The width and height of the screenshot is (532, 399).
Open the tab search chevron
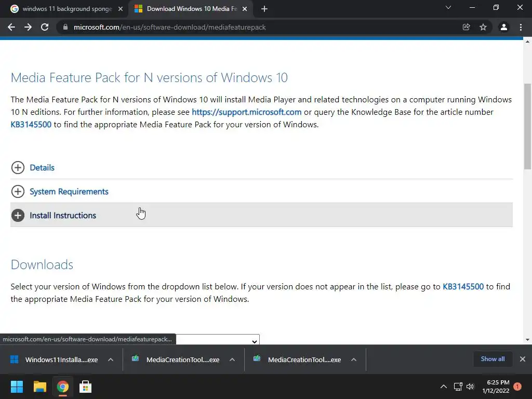click(x=448, y=7)
